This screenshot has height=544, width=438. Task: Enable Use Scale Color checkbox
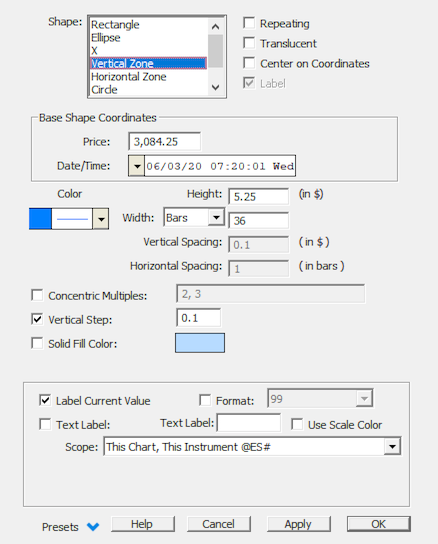coord(297,424)
